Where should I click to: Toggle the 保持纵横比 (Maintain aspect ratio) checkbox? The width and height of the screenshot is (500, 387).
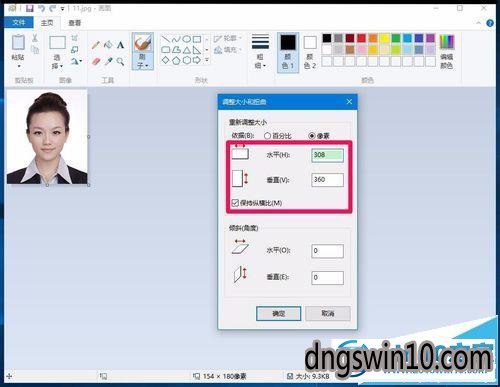235,203
